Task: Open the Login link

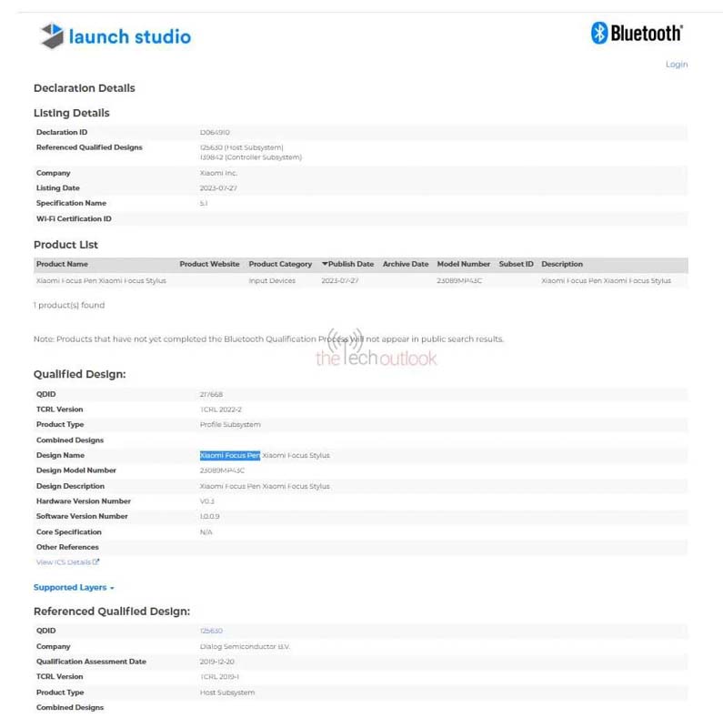Action: tap(677, 64)
